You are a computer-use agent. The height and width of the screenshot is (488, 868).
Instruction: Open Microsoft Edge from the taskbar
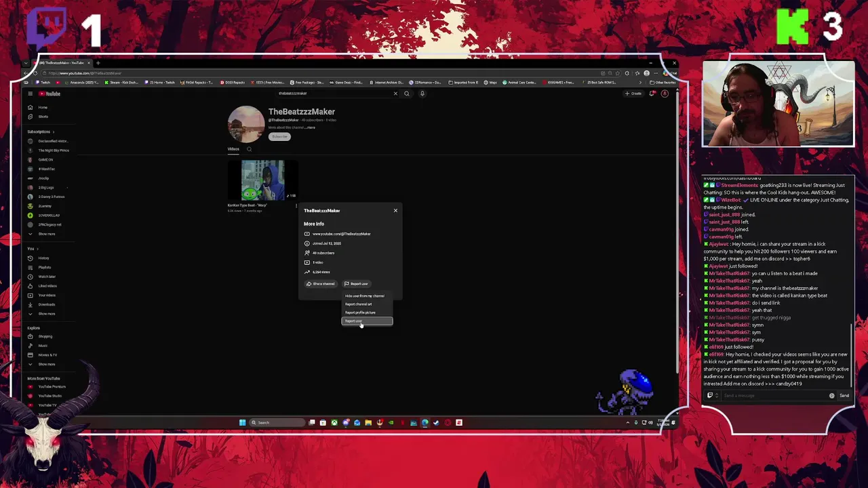[x=425, y=423]
